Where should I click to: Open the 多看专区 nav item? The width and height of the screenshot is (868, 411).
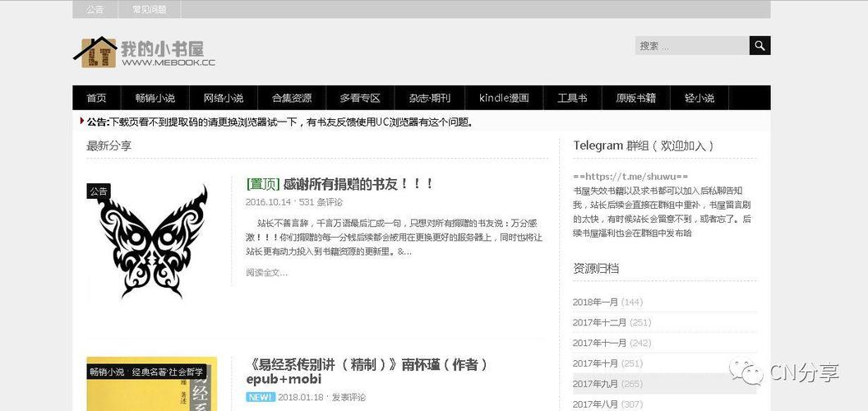click(x=360, y=98)
